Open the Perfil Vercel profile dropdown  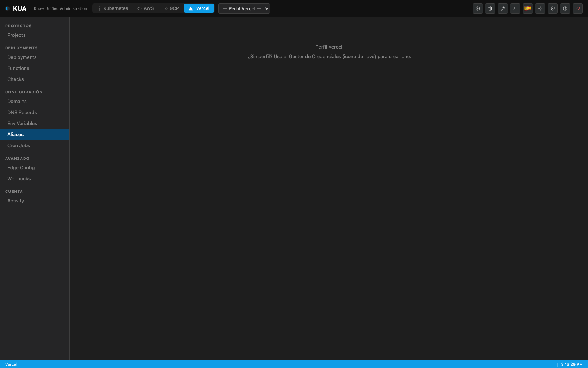(244, 8)
